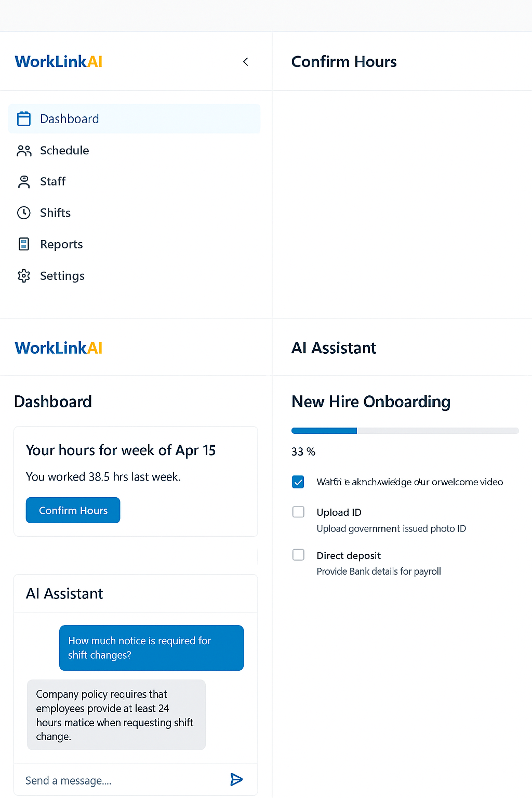The image size is (532, 798).
Task: Check the Upload ID checkbox
Action: [x=298, y=512]
